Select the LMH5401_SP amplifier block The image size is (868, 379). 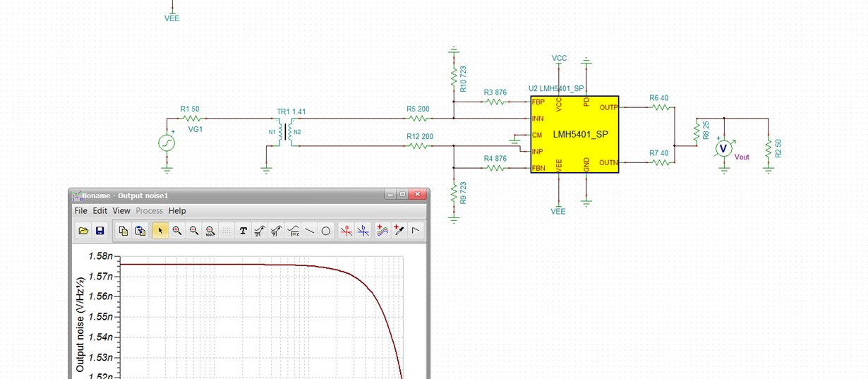click(574, 135)
